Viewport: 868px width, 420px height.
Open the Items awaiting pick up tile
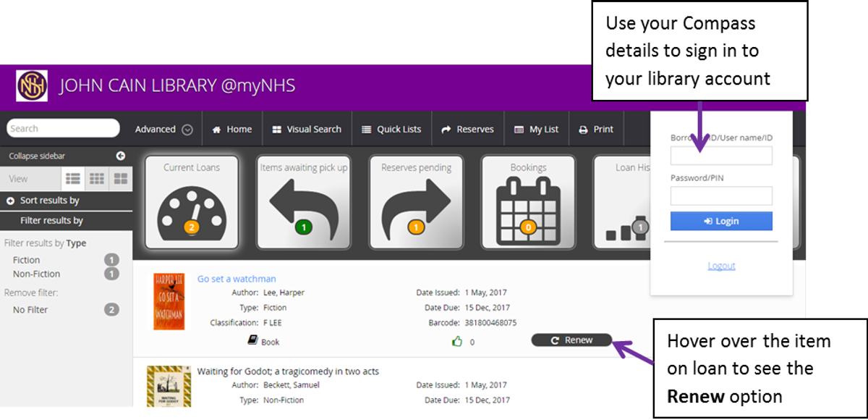(x=304, y=202)
